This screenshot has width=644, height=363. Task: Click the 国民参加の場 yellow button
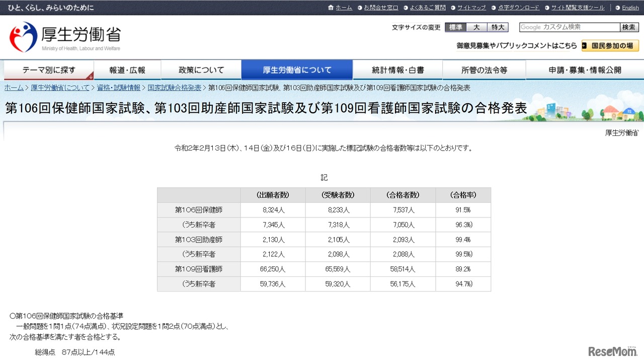(610, 45)
